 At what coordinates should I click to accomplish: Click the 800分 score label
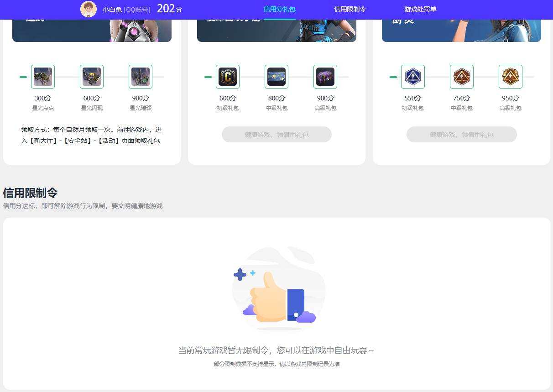click(x=276, y=98)
